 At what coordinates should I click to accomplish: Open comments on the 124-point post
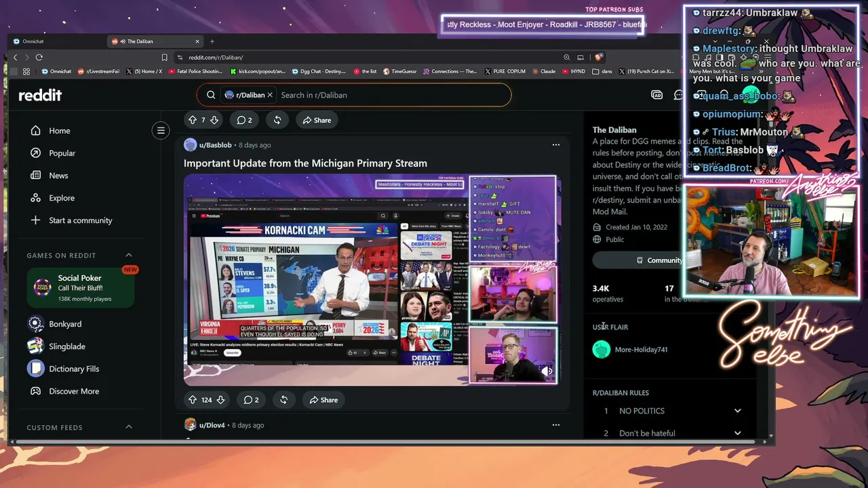click(251, 400)
